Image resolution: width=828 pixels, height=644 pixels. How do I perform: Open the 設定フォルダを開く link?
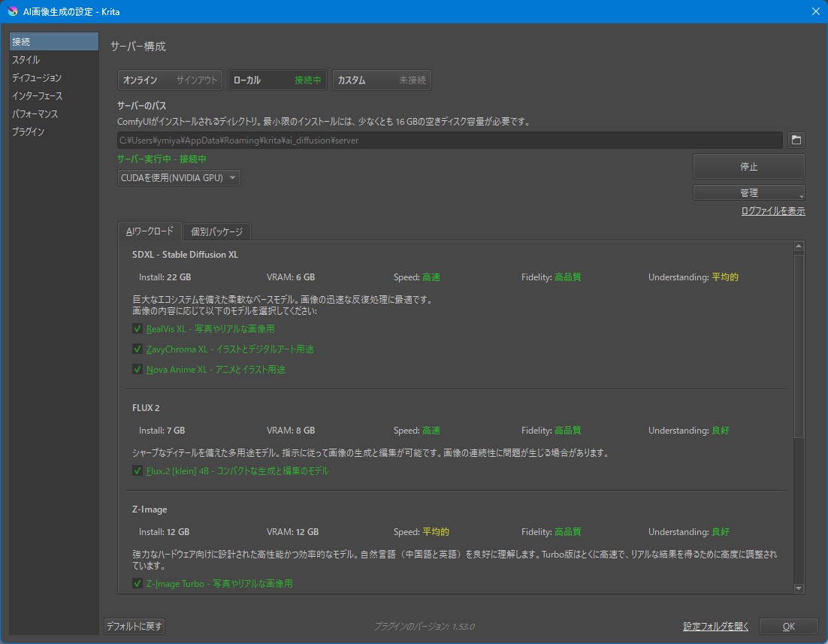[715, 626]
